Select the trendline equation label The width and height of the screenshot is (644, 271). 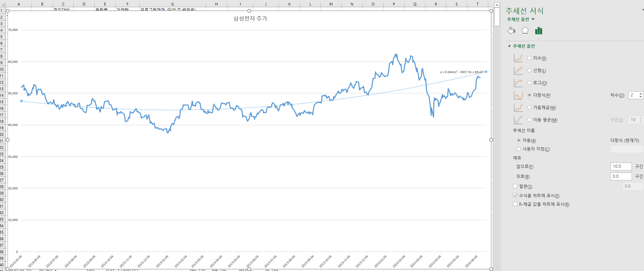pyautogui.click(x=462, y=72)
